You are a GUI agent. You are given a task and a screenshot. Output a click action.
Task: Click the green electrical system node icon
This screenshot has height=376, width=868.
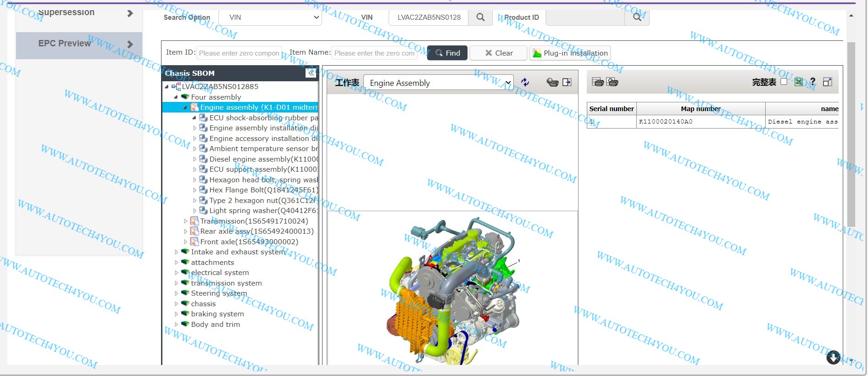tap(185, 273)
